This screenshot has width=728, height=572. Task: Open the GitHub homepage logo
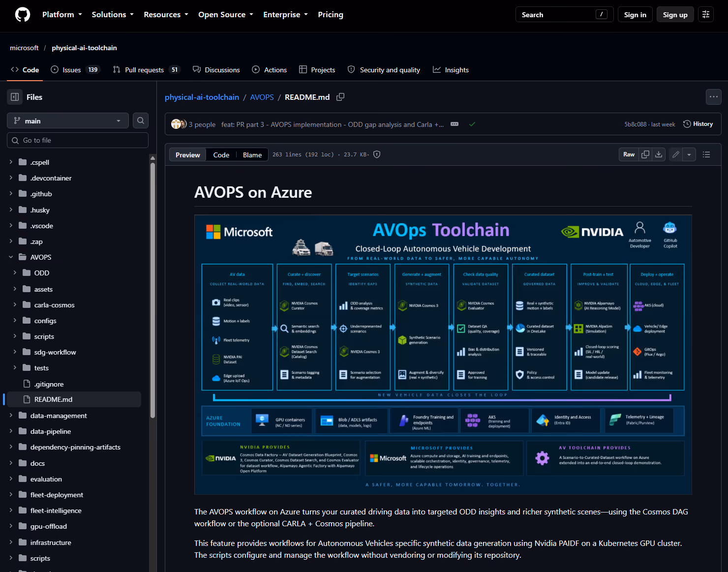point(23,15)
